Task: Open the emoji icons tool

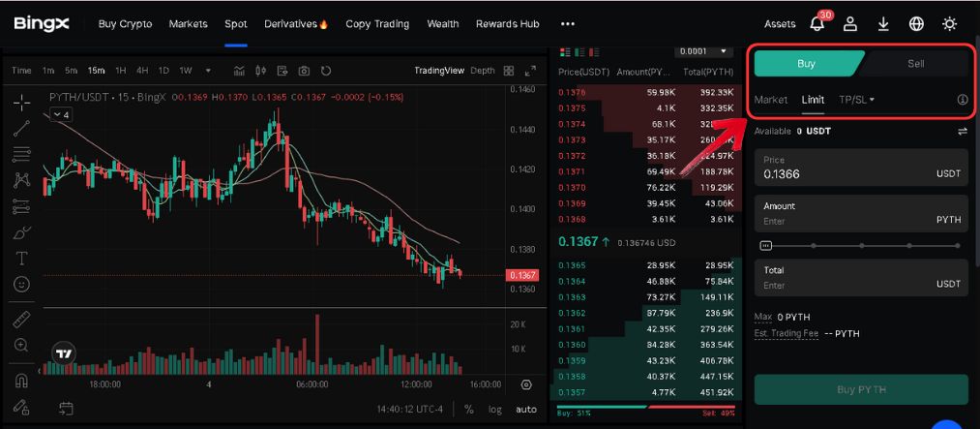Action: point(22,285)
